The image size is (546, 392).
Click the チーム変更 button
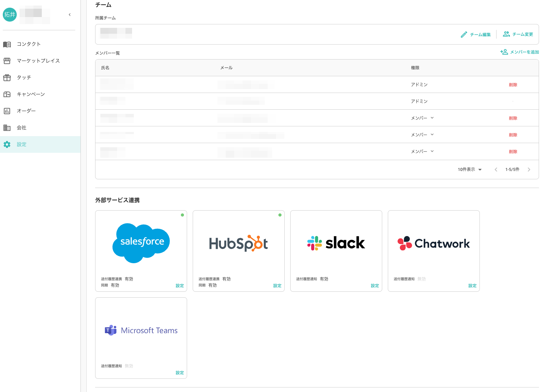tap(518, 34)
